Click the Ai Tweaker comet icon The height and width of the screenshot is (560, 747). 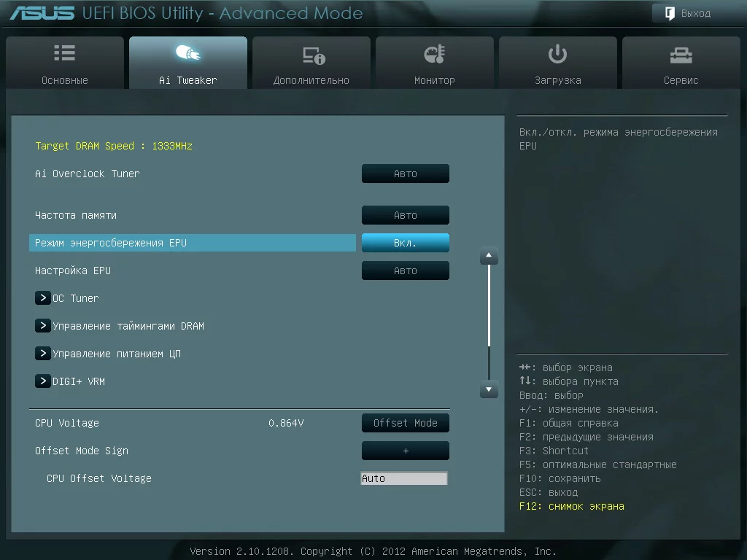(188, 52)
